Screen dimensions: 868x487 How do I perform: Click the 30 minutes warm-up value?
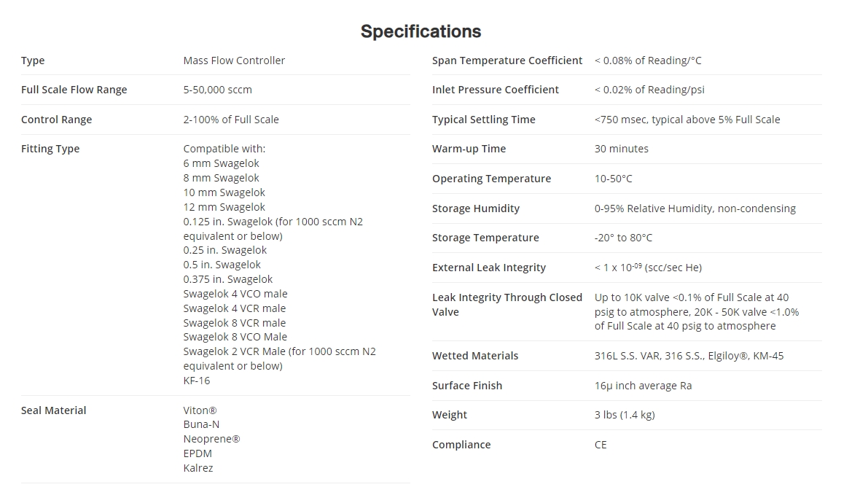pos(621,149)
